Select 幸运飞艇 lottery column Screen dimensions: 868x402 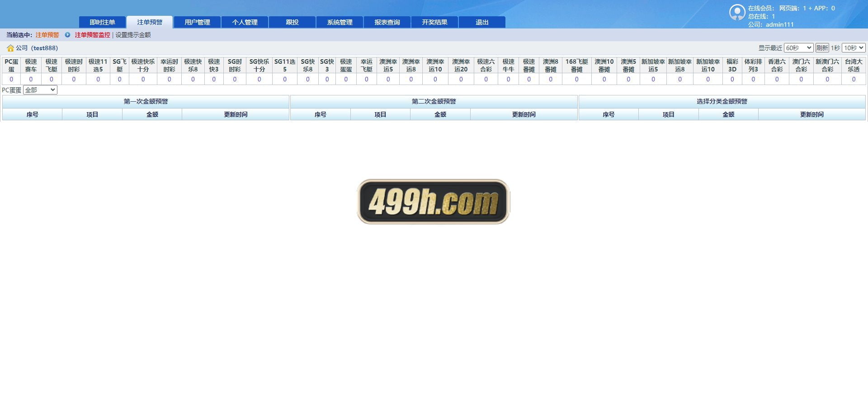tap(367, 65)
